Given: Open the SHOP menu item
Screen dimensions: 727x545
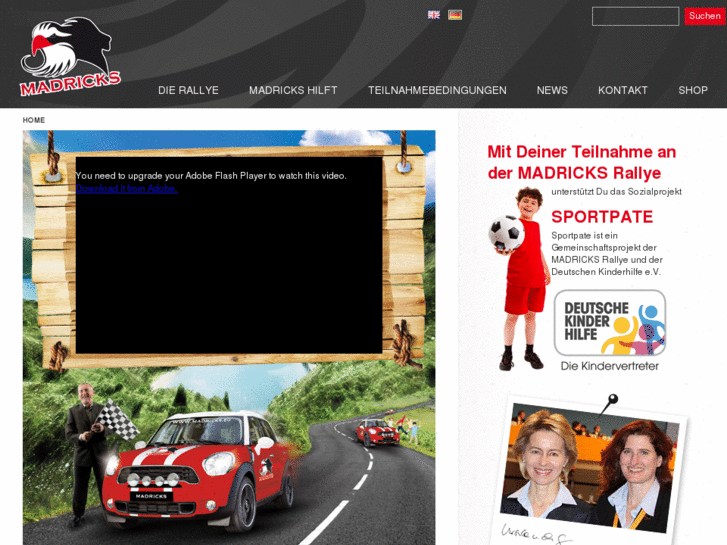Looking at the screenshot, I should click(x=693, y=90).
